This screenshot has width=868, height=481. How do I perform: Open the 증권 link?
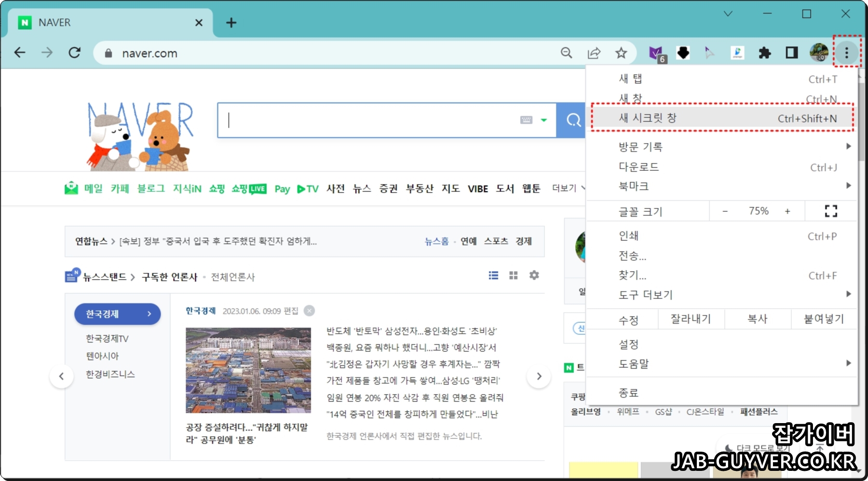click(x=388, y=189)
